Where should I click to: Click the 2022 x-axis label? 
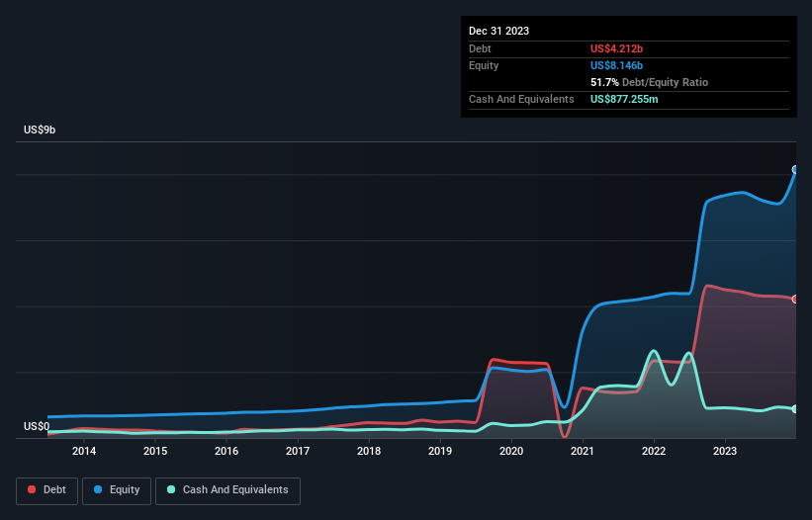654,451
